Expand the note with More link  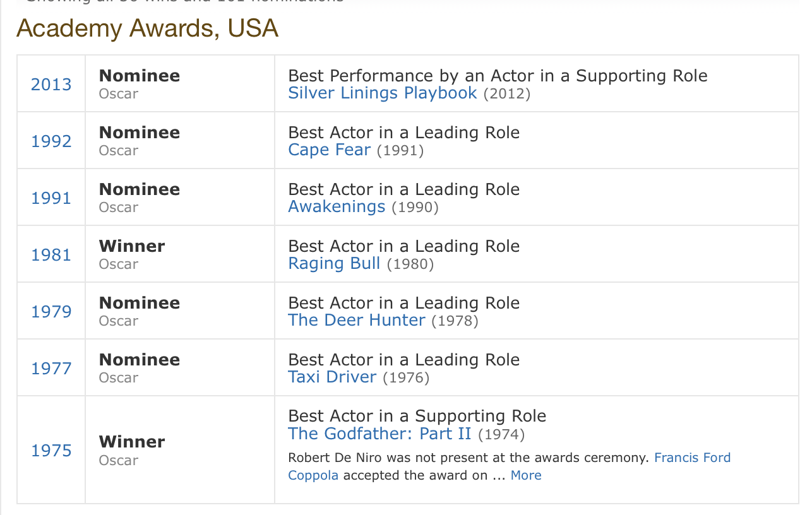point(525,475)
